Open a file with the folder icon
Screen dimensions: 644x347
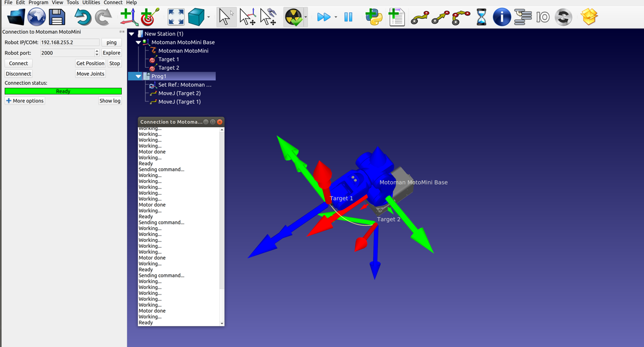click(x=16, y=17)
